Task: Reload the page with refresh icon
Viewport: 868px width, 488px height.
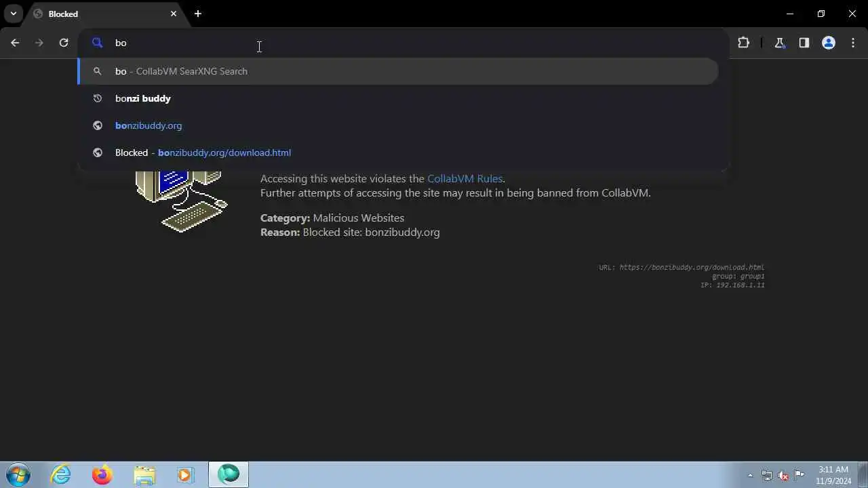Action: coord(64,43)
